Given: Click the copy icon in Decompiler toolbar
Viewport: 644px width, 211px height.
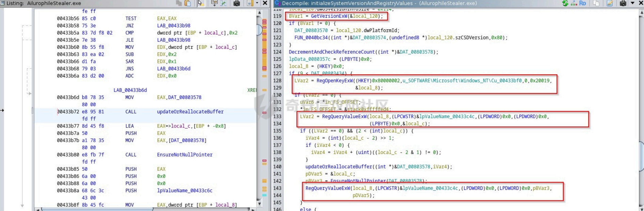Looking at the screenshot, I should pos(596,3).
